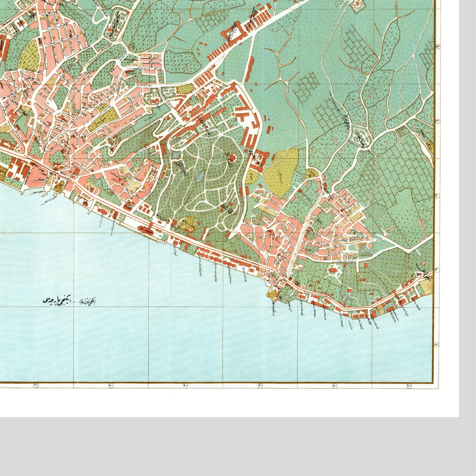Screen dimensions: 476x476
Task: Open the old map product image
Action: [x=229, y=208]
